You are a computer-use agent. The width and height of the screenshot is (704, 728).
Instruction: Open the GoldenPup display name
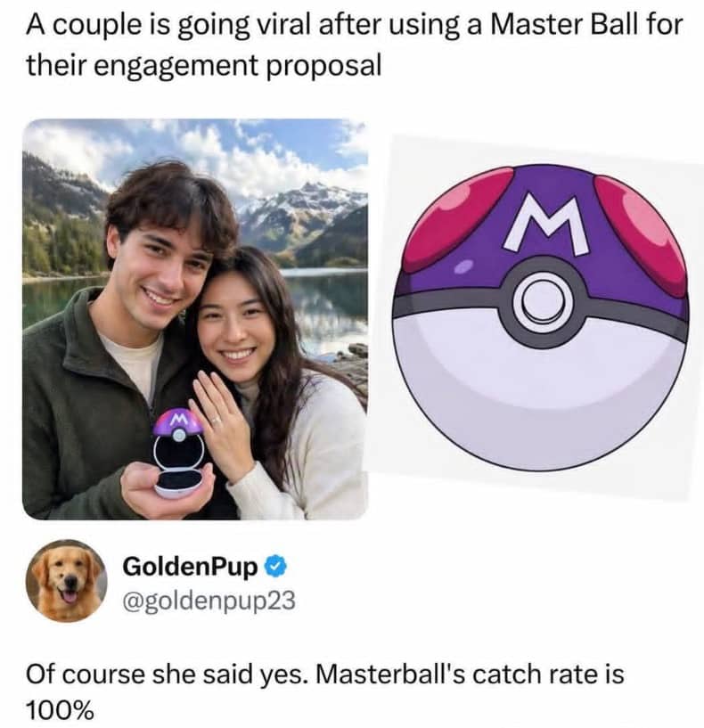[x=190, y=567]
